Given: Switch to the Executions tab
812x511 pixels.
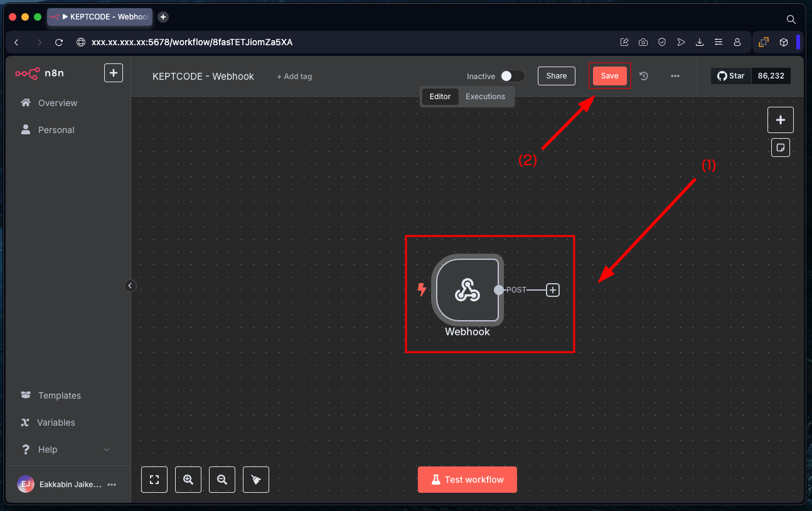Looking at the screenshot, I should pyautogui.click(x=485, y=97).
